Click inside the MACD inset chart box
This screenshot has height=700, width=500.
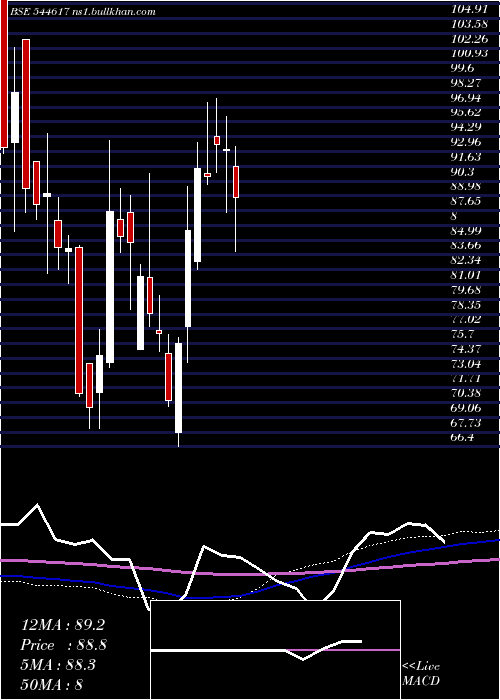[275, 650]
